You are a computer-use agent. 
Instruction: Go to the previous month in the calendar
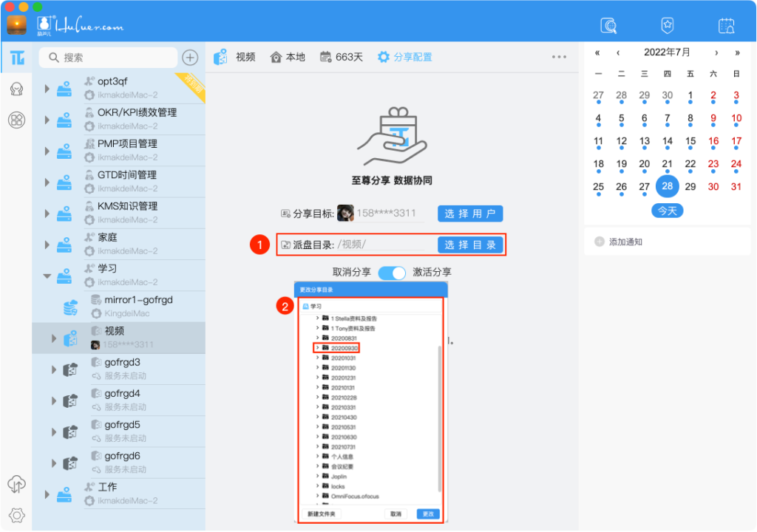(x=618, y=52)
